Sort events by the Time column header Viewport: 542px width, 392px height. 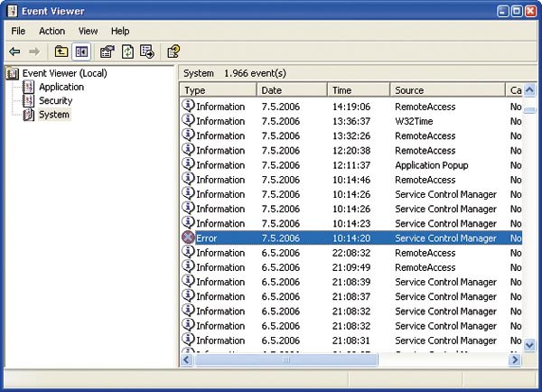(358, 90)
